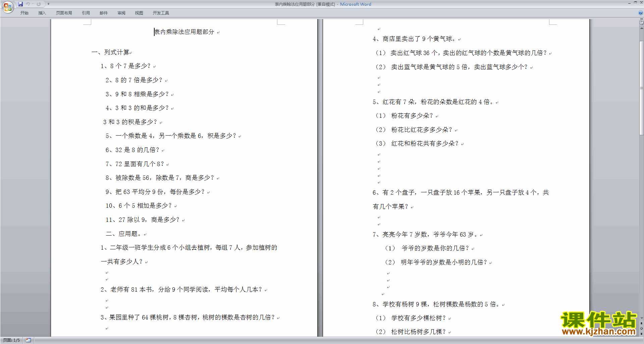
Task: Click the line 8、学校有杨树9棵
Action: tap(437, 304)
